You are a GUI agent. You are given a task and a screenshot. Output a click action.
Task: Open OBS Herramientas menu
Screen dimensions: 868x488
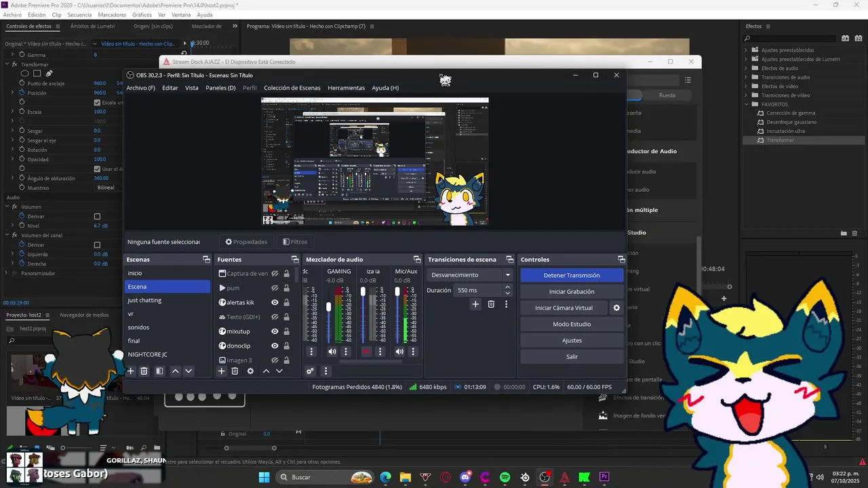coord(346,88)
